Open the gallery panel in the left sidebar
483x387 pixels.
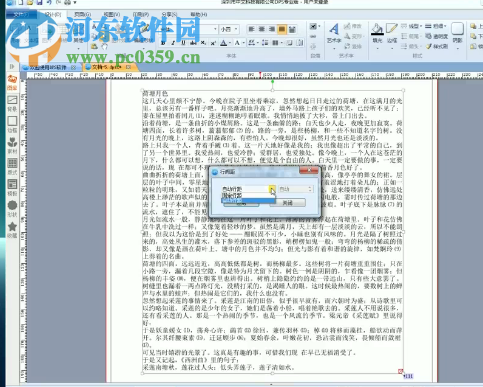pos(12,82)
